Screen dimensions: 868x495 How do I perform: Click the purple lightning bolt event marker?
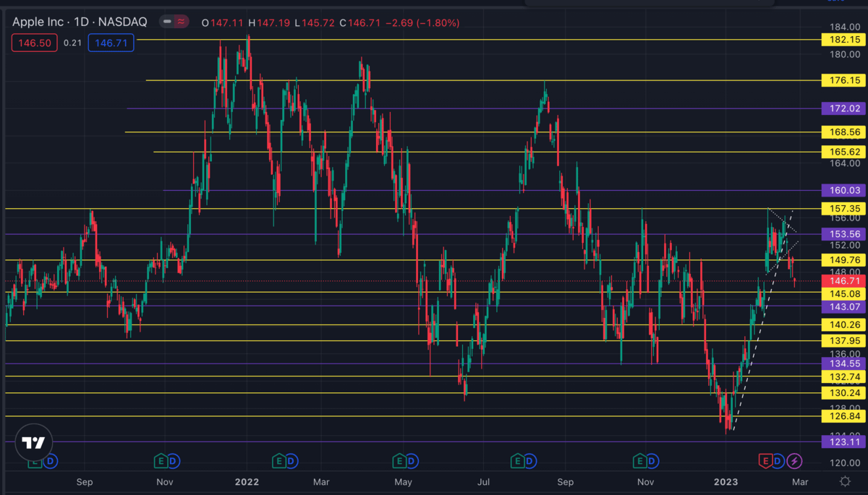coord(794,460)
